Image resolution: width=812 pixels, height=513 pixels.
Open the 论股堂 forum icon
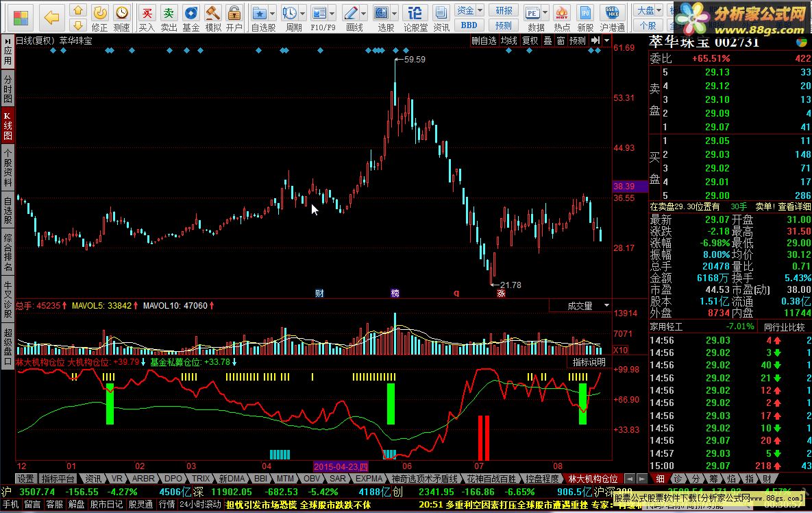(x=415, y=18)
